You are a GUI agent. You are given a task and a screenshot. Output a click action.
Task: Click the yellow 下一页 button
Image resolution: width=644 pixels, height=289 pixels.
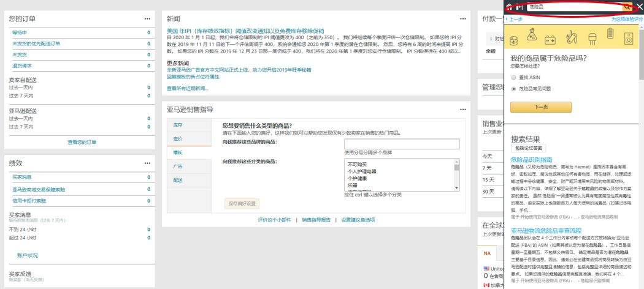coord(540,107)
